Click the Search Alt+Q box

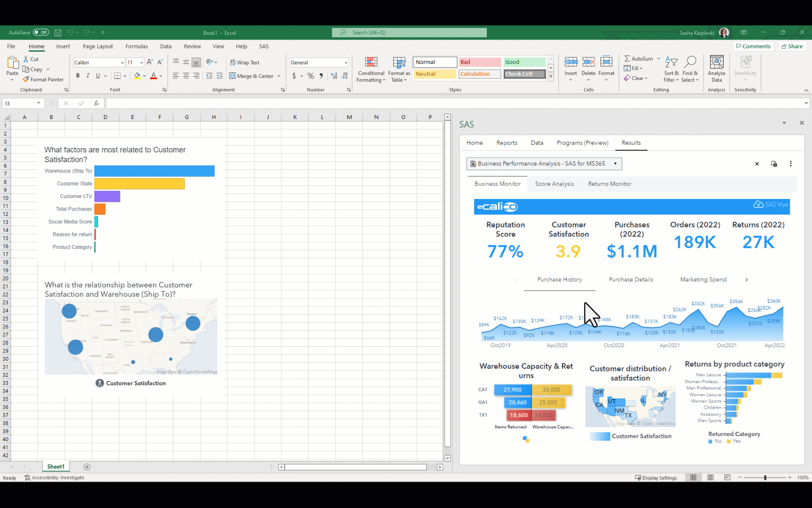point(409,32)
